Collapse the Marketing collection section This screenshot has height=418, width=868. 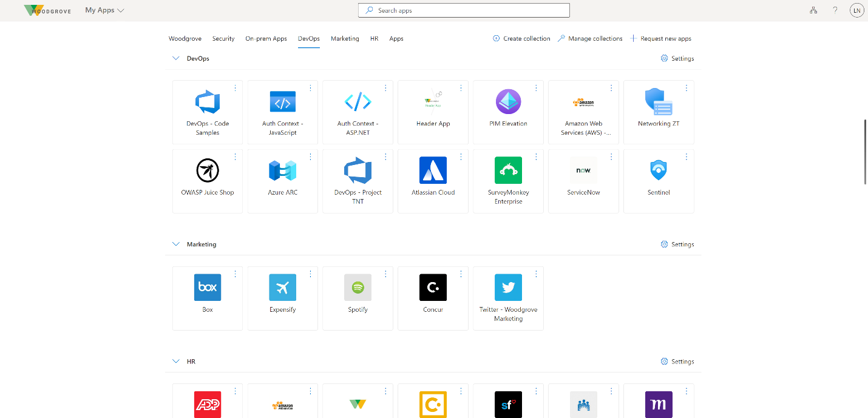click(x=176, y=244)
